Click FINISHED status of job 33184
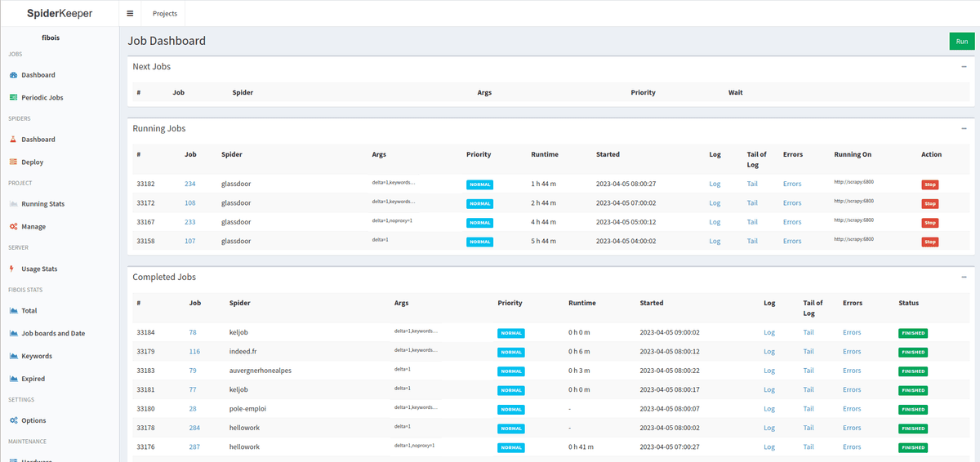 (913, 333)
